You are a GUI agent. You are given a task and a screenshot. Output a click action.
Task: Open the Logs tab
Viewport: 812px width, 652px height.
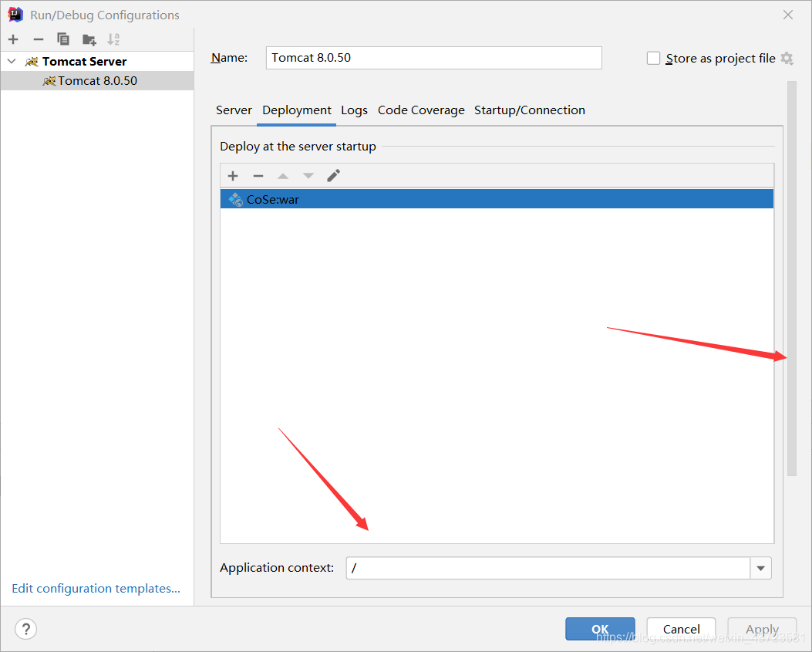pyautogui.click(x=354, y=110)
